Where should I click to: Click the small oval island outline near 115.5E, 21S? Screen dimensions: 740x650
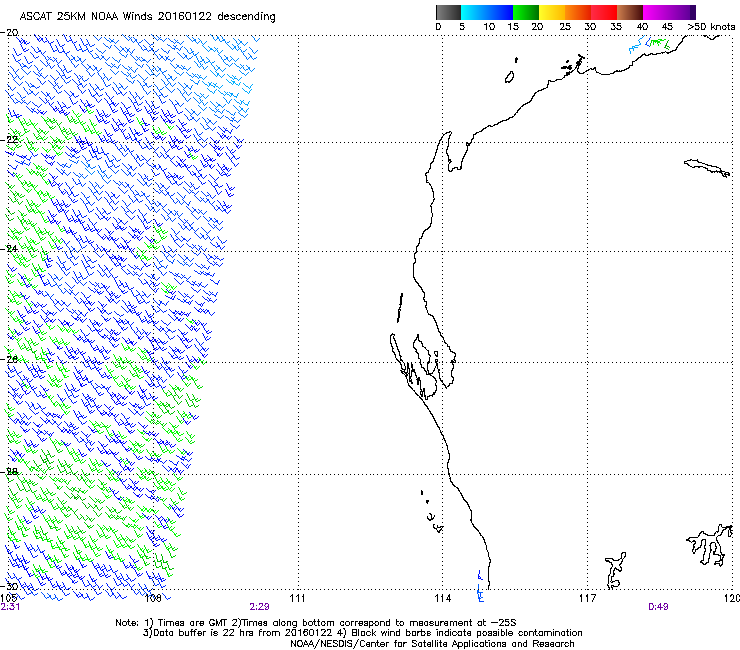point(509,77)
